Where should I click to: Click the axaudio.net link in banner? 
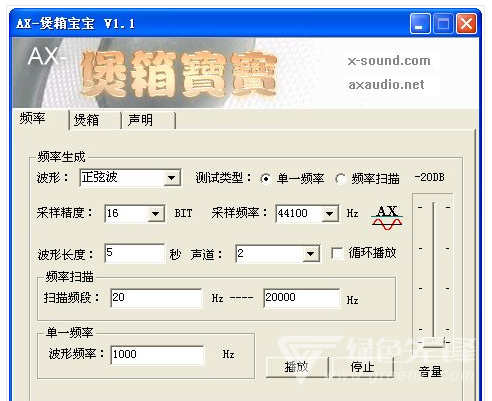(x=386, y=85)
